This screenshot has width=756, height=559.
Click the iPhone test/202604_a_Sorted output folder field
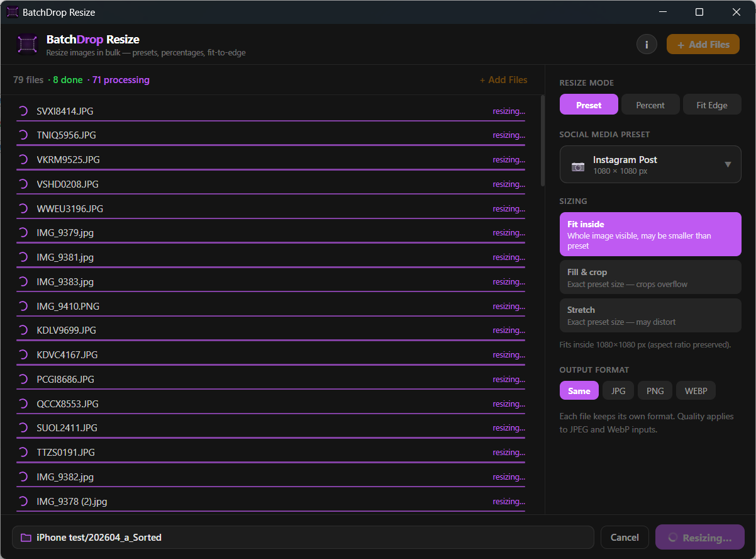303,538
